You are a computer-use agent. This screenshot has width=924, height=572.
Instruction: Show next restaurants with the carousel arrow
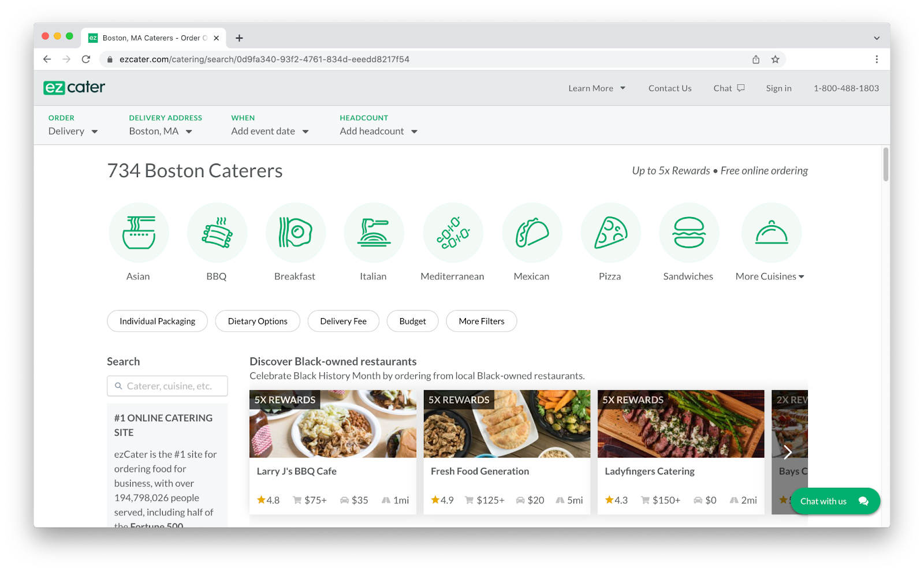click(788, 451)
